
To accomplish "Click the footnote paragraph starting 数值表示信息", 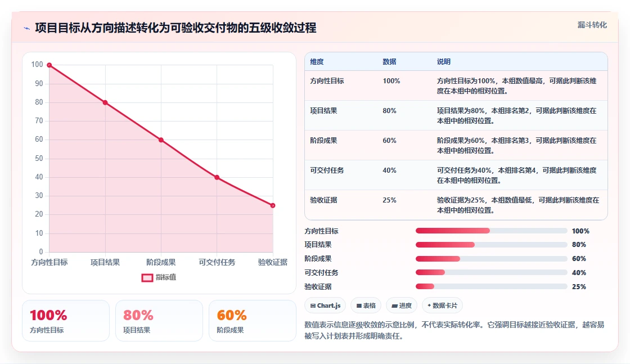I will point(454,330).
